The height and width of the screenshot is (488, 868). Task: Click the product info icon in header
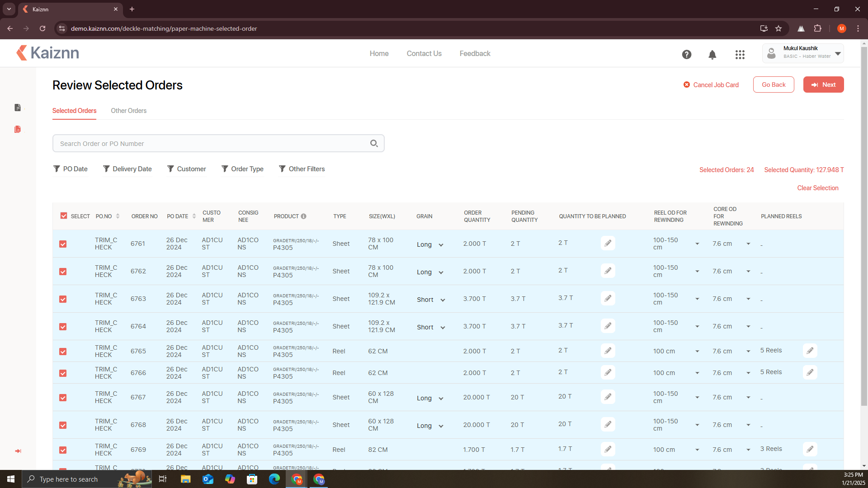[304, 216]
